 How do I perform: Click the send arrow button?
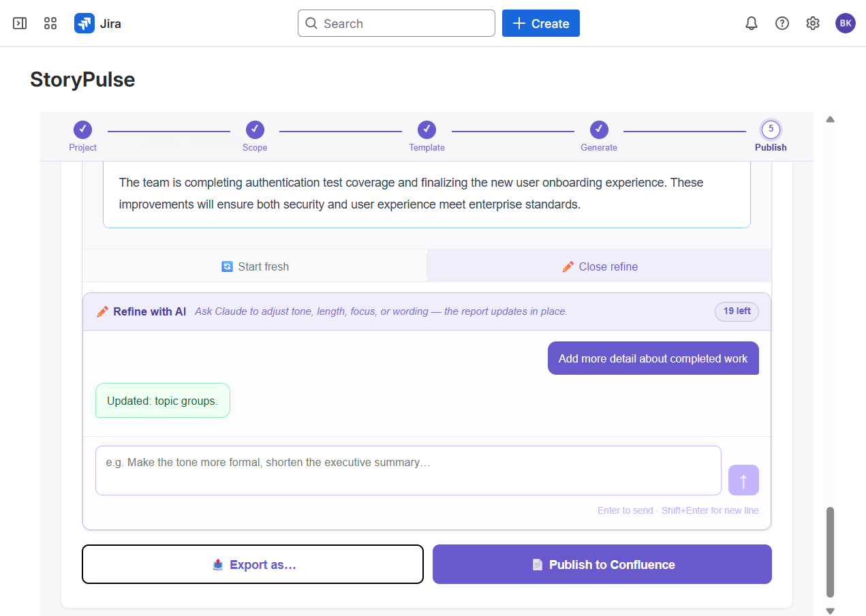pos(743,480)
